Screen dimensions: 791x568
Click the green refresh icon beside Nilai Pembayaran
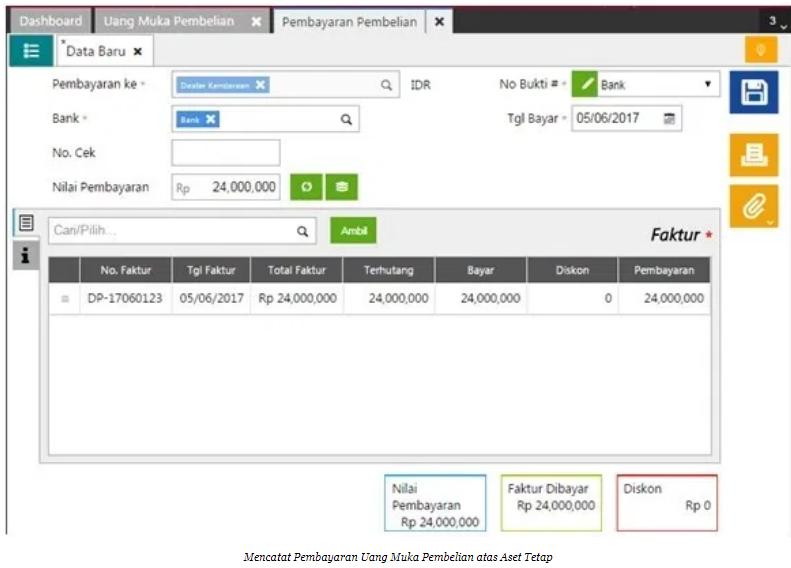[305, 187]
